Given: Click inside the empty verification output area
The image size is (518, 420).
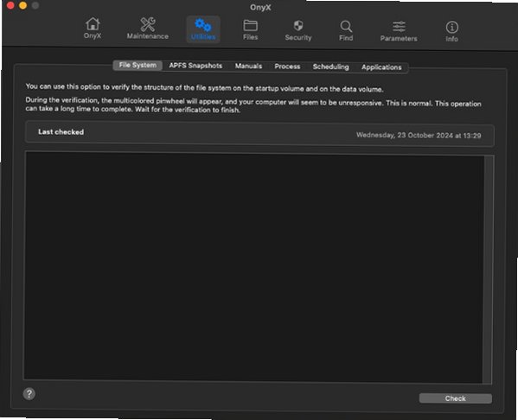Looking at the screenshot, I should pos(253,267).
